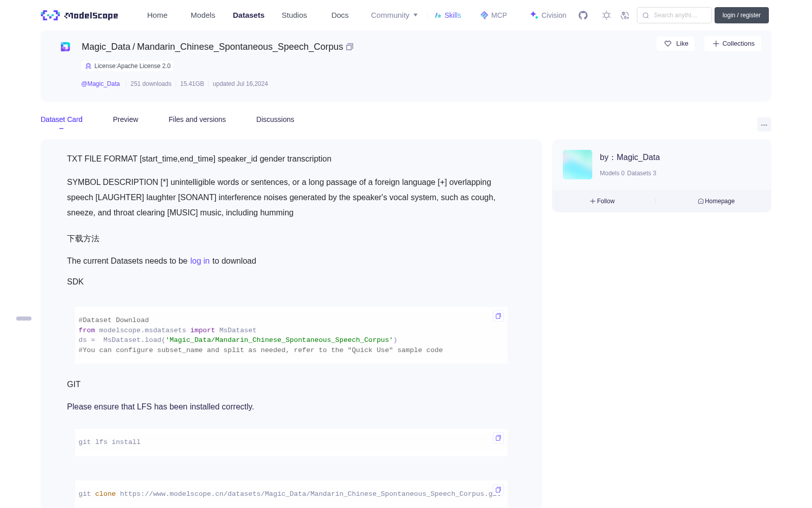Open the Skills nav link

coord(448,15)
